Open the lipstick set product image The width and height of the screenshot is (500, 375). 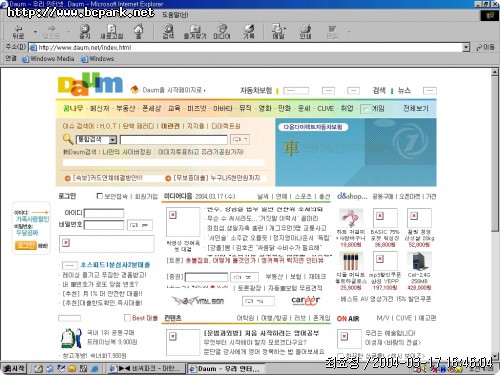point(351,262)
